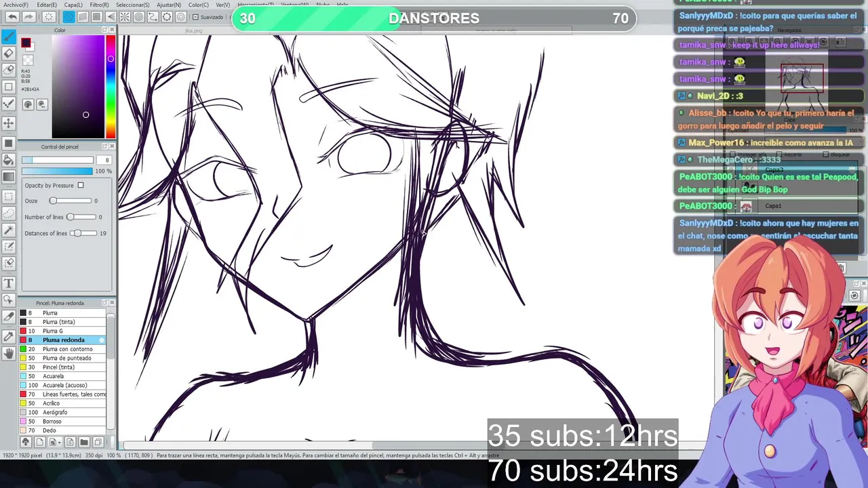Select the Select Eraser tool

pyautogui.click(x=9, y=263)
